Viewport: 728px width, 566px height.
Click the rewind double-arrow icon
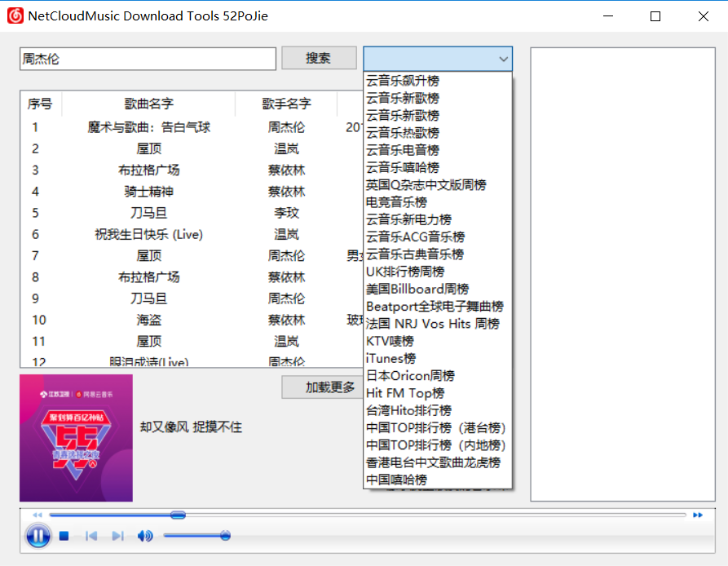pyautogui.click(x=38, y=515)
